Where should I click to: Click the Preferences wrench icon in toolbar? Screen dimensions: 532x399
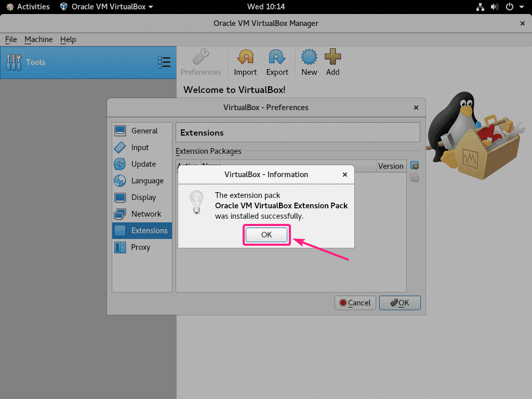(x=201, y=57)
